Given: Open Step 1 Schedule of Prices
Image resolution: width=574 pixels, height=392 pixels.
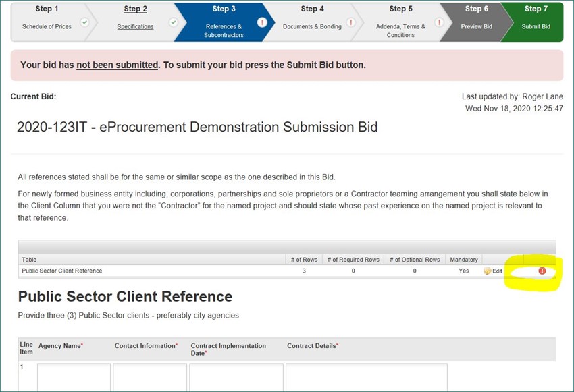Looking at the screenshot, I should [47, 22].
